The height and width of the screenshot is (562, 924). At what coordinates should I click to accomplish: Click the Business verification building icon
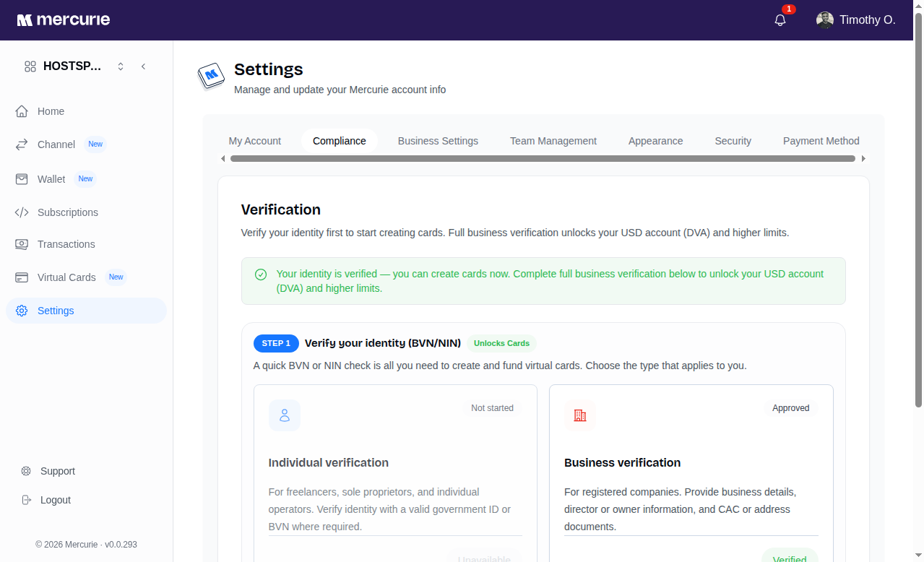point(580,415)
